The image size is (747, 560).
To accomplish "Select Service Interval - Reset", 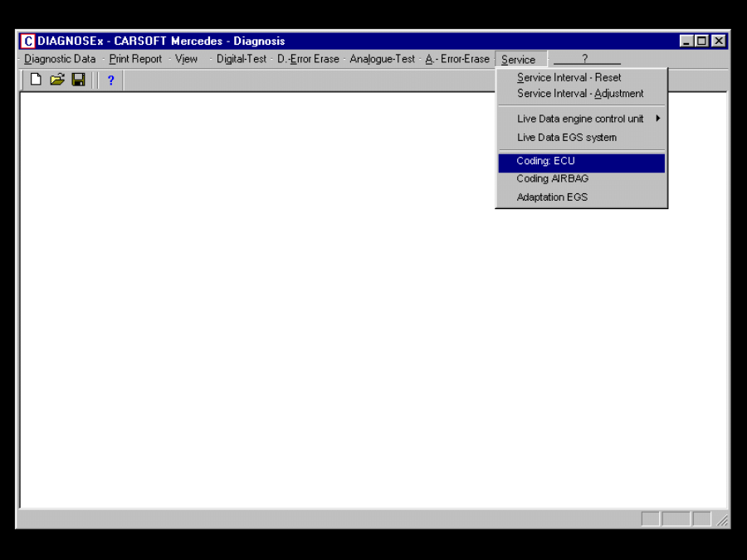I will [x=569, y=77].
